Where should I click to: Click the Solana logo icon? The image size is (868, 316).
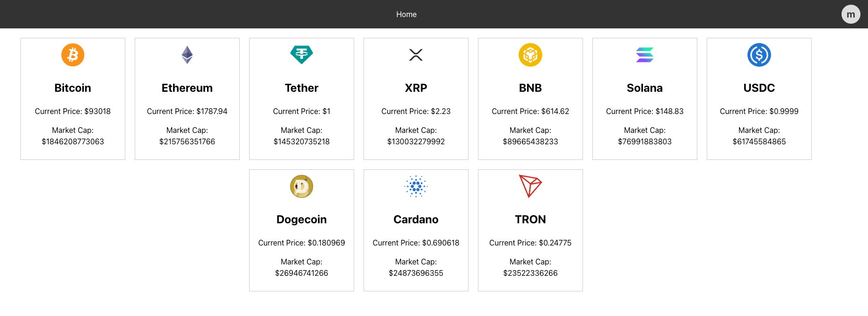point(645,55)
